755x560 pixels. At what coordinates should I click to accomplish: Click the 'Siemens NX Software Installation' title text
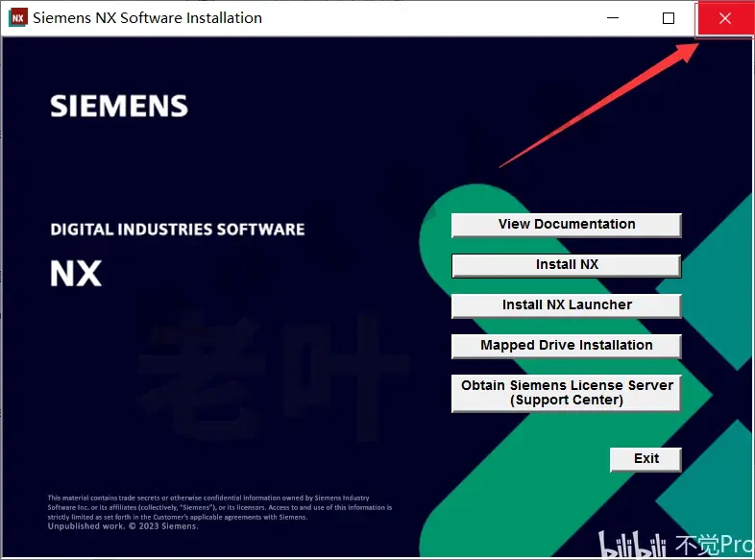click(x=147, y=18)
